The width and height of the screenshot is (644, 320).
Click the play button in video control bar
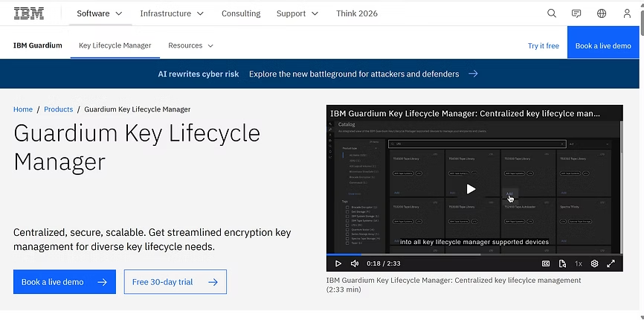(x=338, y=263)
